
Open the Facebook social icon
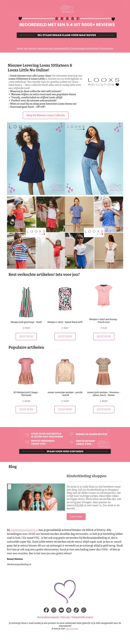pyautogui.click(x=46, y=610)
